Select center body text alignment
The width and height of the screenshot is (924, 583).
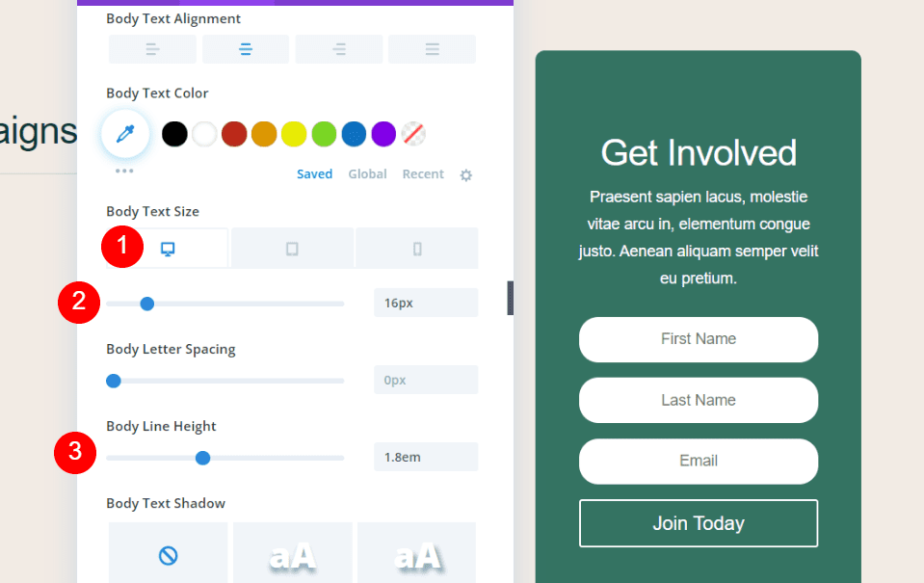[x=245, y=48]
